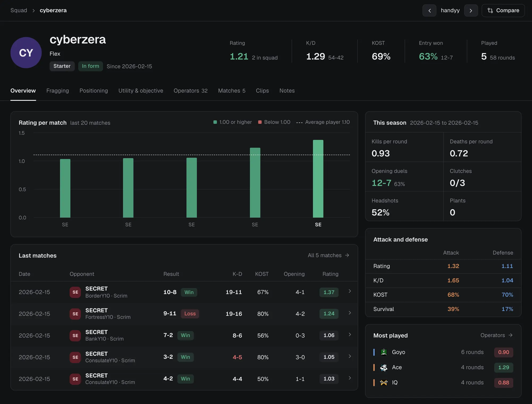Click SE team badge in FortressY10 row
The width and height of the screenshot is (532, 404).
click(75, 314)
